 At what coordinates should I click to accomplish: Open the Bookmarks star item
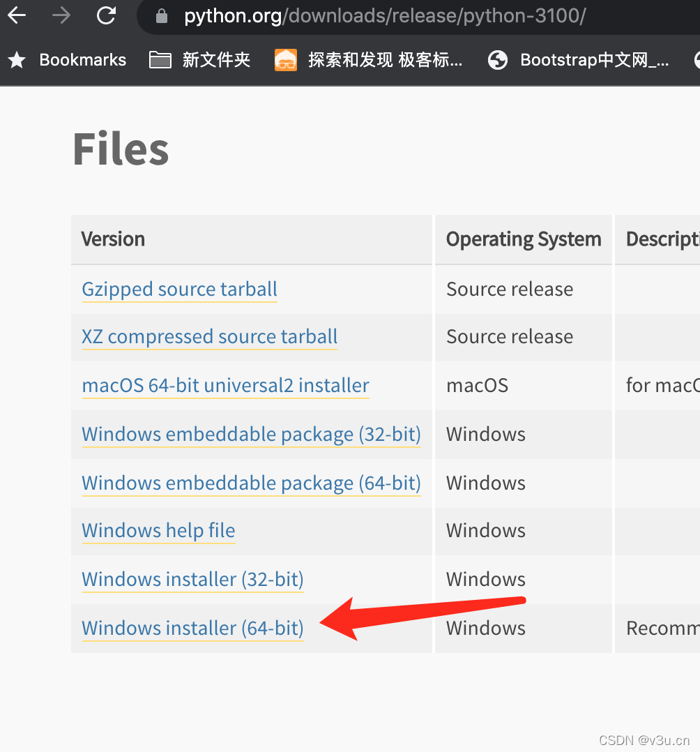coord(67,60)
